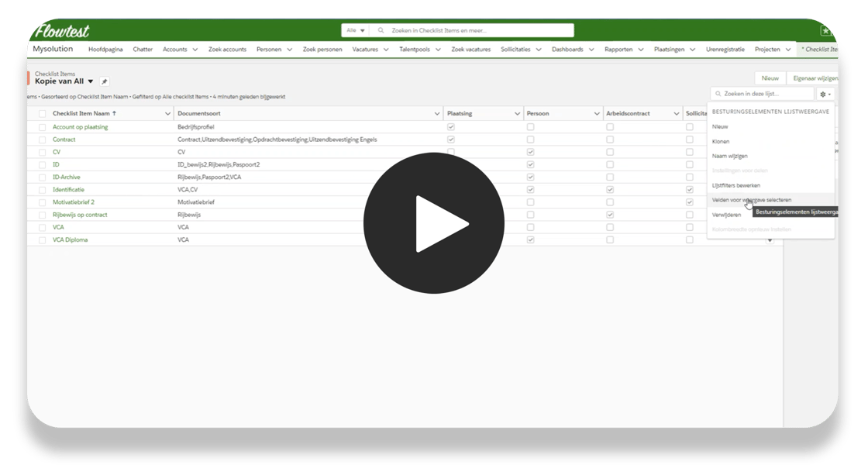Image resolution: width=868 pixels, height=472 pixels.
Task: Open the ID-Archive checklist item link
Action: click(x=67, y=177)
